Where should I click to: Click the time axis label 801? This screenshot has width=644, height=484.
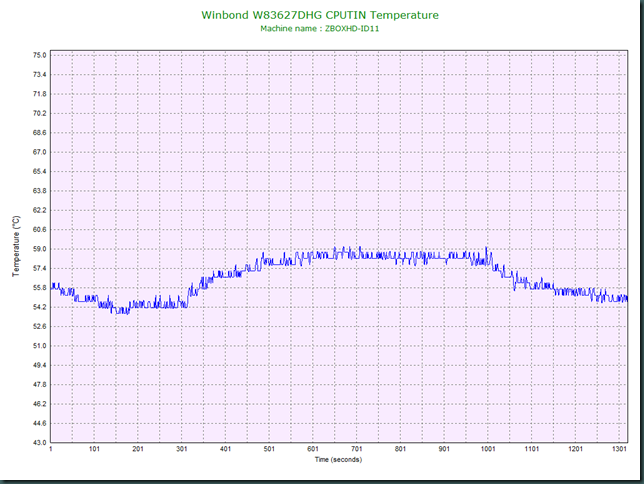click(x=400, y=449)
